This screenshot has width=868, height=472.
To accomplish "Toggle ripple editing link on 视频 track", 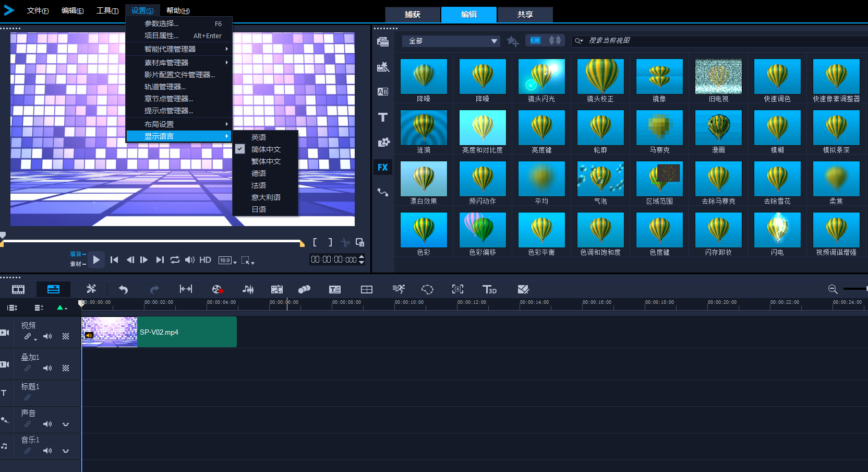I will (28, 337).
